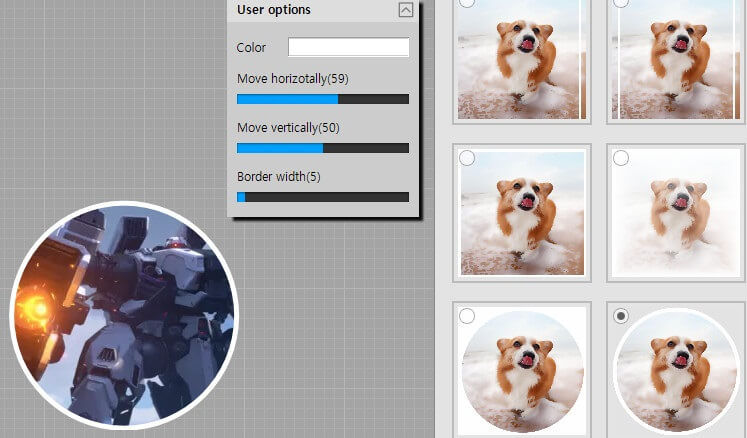747x438 pixels.
Task: Open the white Color picker box
Action: click(x=348, y=47)
